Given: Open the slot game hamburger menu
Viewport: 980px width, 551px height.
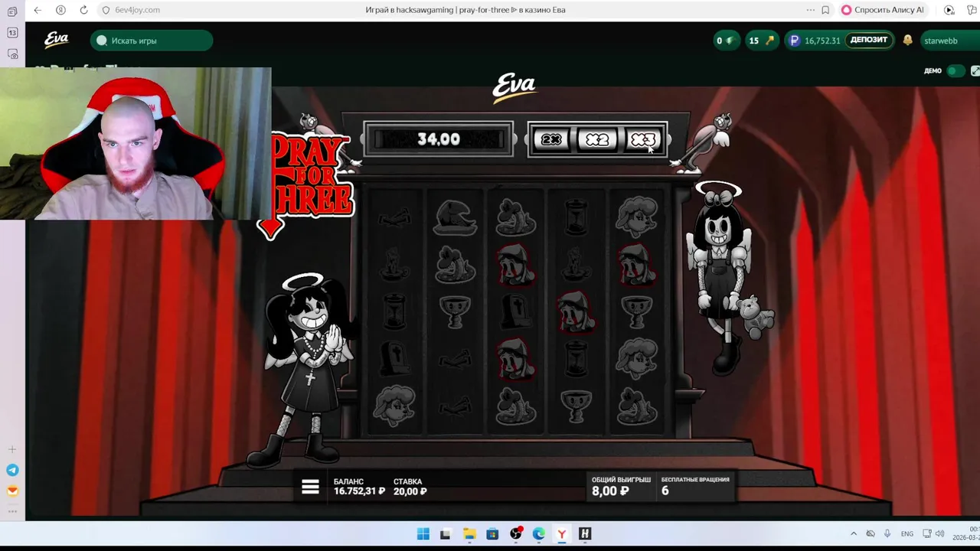Looking at the screenshot, I should 310,487.
